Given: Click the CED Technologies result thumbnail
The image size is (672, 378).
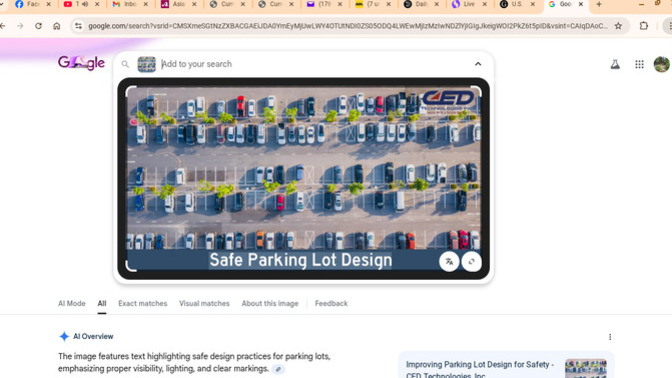Looking at the screenshot, I should [585, 369].
